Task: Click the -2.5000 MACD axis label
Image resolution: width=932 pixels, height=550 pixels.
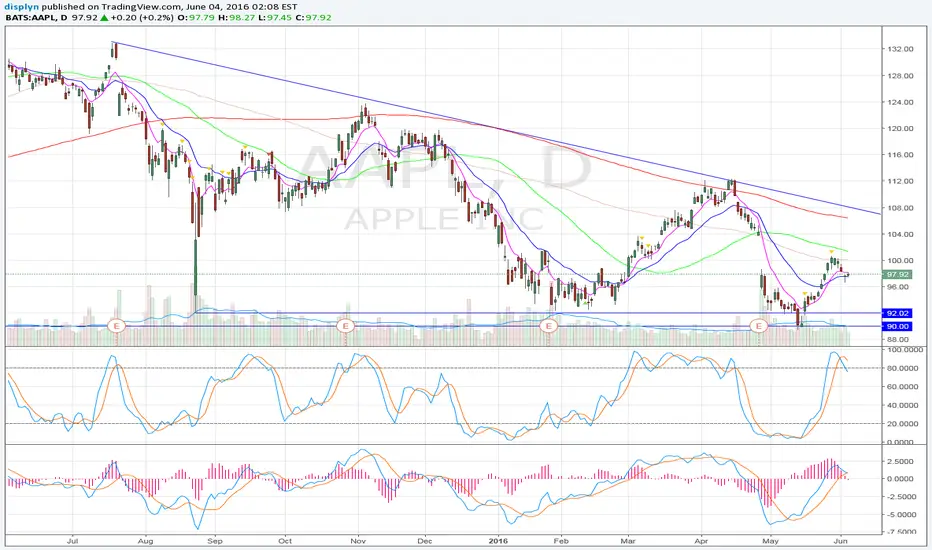Action: tap(902, 496)
